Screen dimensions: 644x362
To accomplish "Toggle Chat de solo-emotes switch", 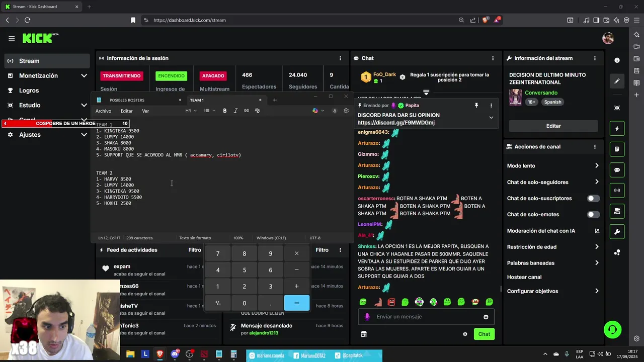I will [x=594, y=215].
